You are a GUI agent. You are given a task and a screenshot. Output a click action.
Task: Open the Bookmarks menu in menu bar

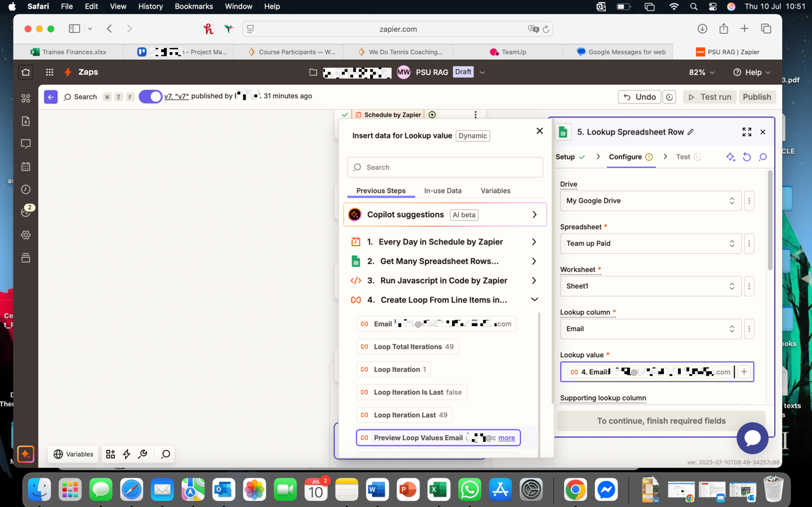pos(194,6)
